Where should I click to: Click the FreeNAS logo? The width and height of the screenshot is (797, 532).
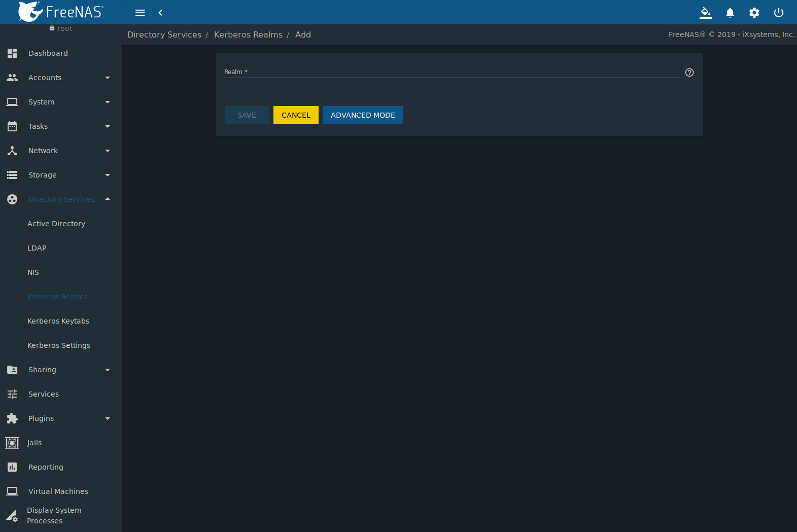[x=60, y=12]
